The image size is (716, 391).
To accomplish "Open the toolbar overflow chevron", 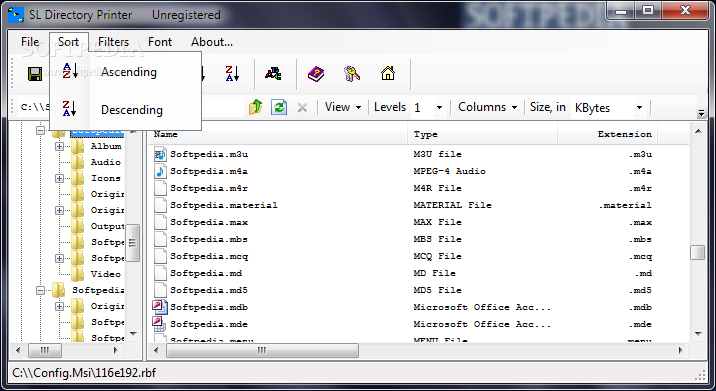I will 701,113.
